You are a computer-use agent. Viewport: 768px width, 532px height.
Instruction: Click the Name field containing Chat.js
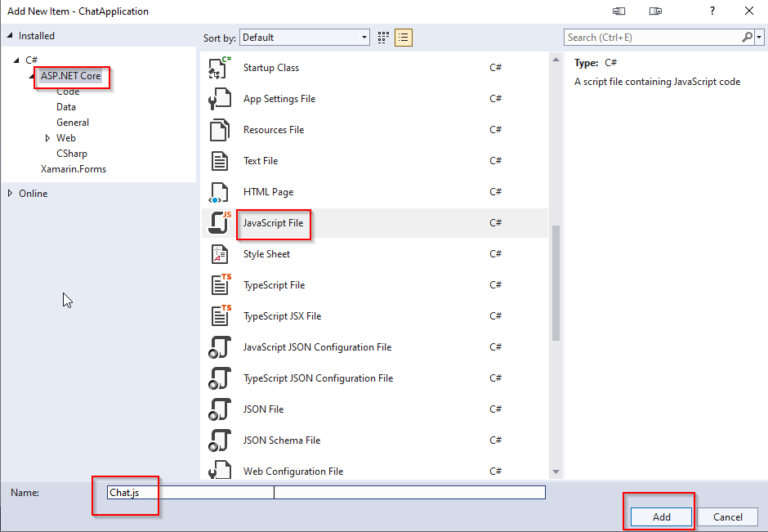[x=190, y=492]
